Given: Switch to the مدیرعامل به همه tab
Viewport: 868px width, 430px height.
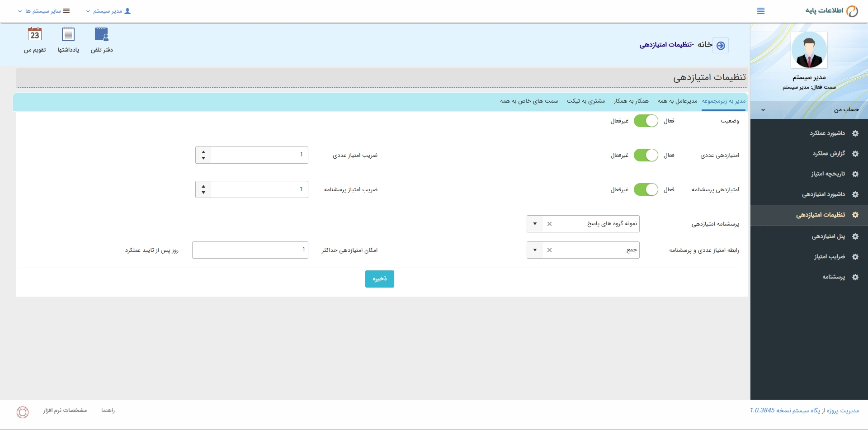Looking at the screenshot, I should 677,101.
